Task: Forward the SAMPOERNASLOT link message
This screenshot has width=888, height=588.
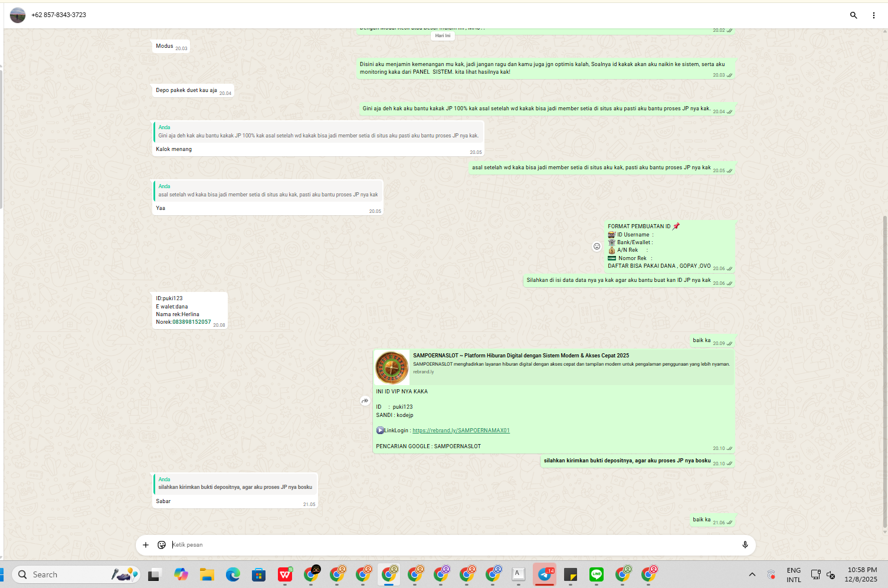Action: (365, 401)
